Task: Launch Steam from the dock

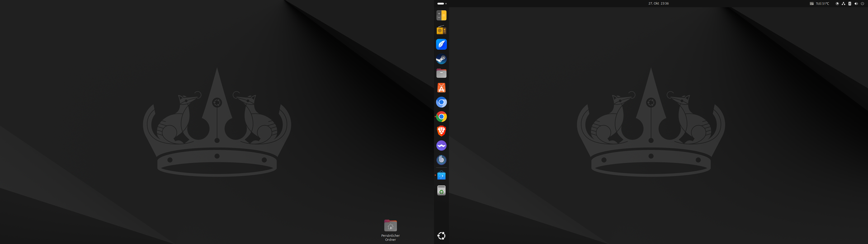Action: click(x=441, y=59)
